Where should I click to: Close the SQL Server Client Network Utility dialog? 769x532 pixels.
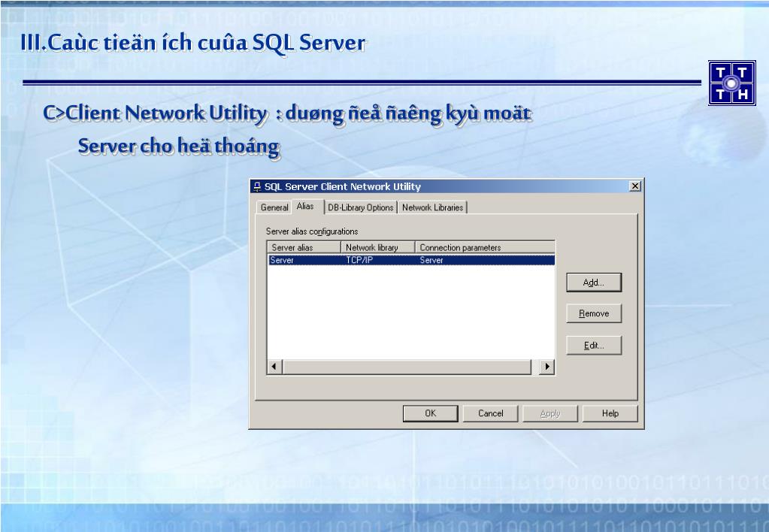coord(635,186)
